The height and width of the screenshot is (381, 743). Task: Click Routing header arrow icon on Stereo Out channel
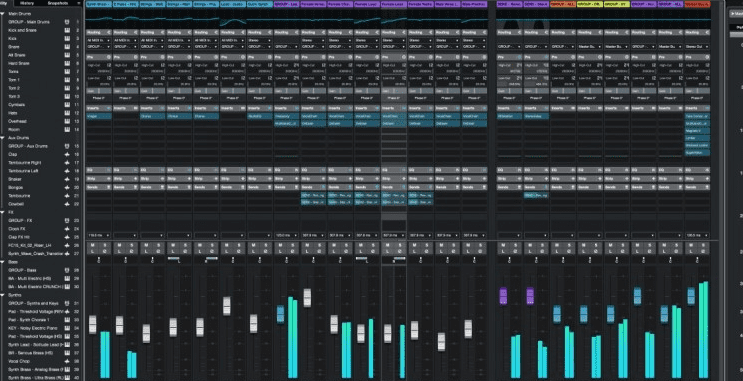(x=707, y=32)
